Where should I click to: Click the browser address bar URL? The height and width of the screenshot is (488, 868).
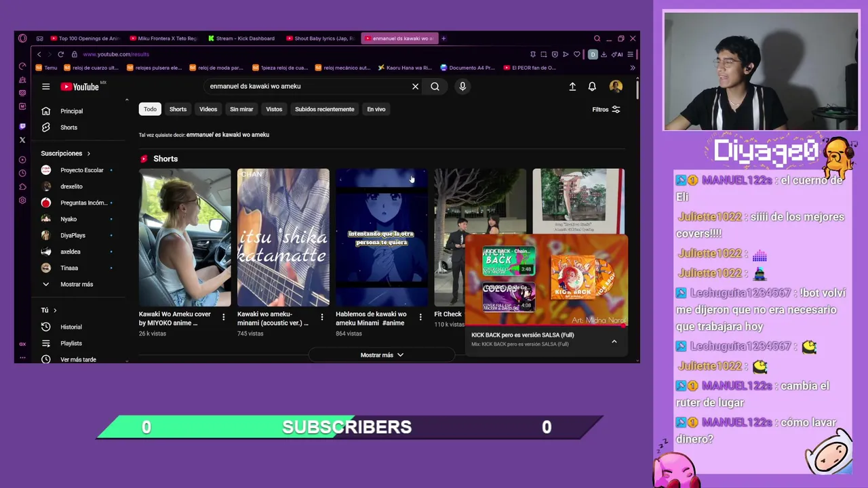pyautogui.click(x=116, y=54)
